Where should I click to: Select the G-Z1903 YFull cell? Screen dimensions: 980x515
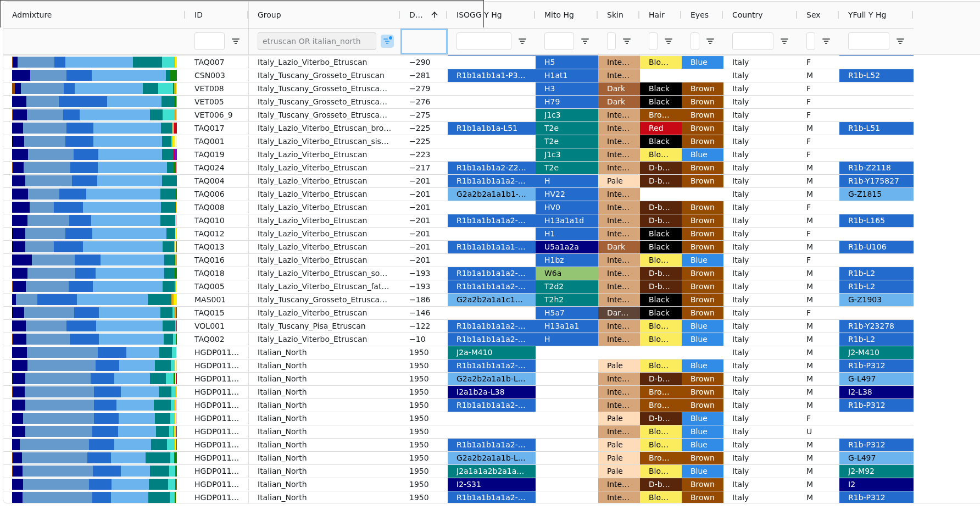(x=876, y=300)
